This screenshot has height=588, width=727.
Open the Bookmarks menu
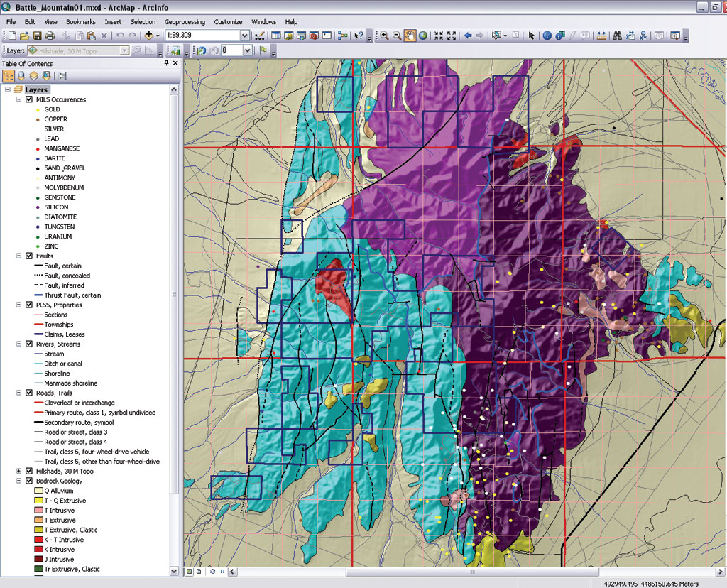(81, 22)
